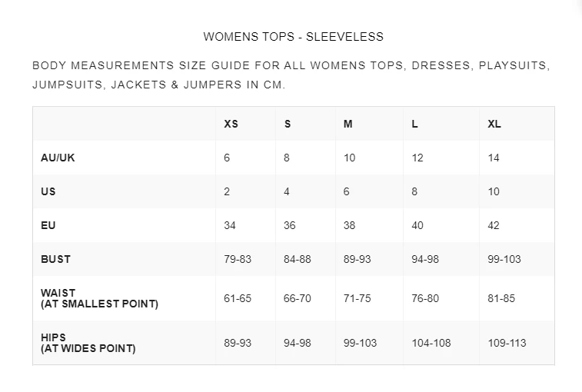Click the "HIPS (AT WIDES POINT)" label
582x392 pixels.
88,343
